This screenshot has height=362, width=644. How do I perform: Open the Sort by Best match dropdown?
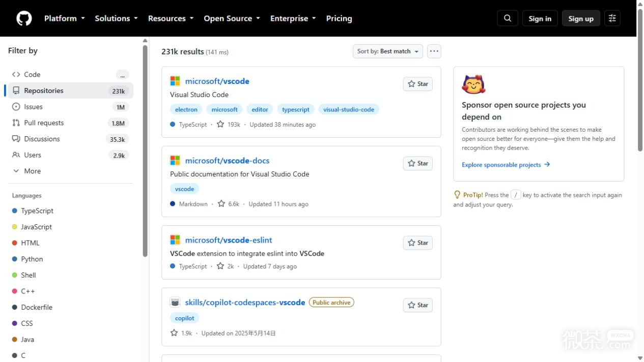point(388,51)
